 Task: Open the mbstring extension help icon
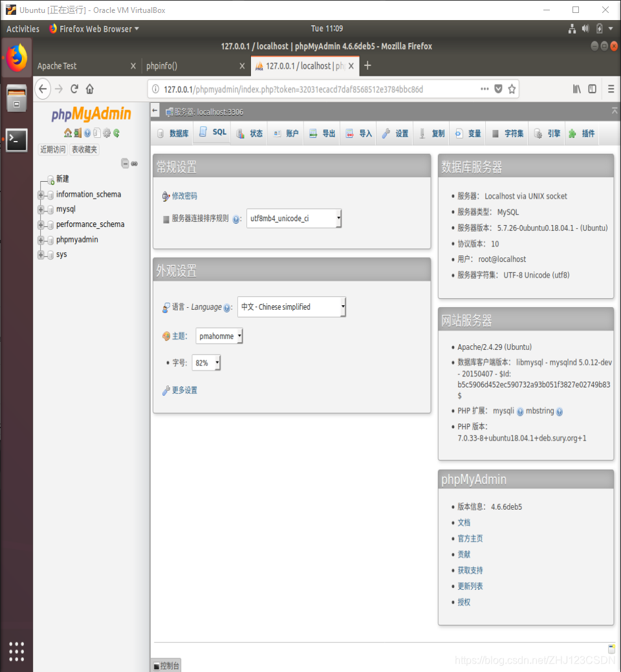[560, 411]
